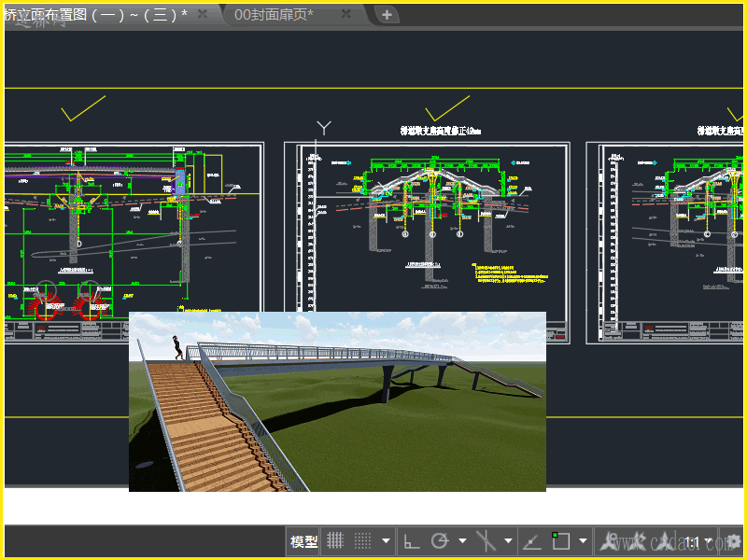Close the 00封面扉页 drawing tab

346,14
